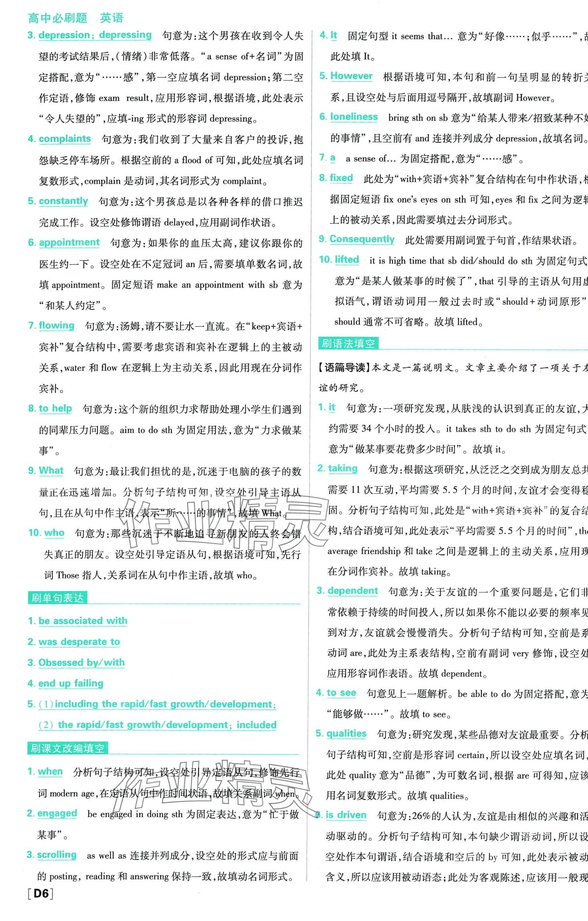
Task: Click phrase 'it takes sth to do sth'
Action: point(489,429)
